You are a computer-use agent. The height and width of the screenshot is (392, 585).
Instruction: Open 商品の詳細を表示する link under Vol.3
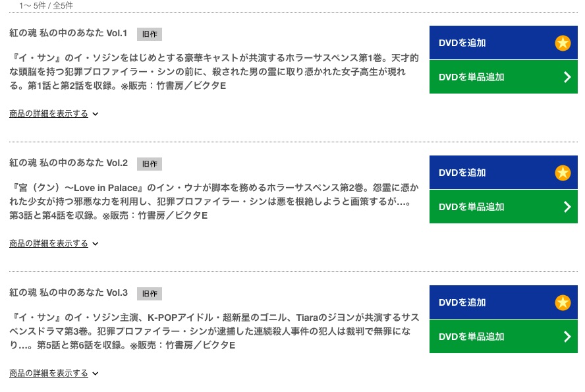[x=49, y=373]
